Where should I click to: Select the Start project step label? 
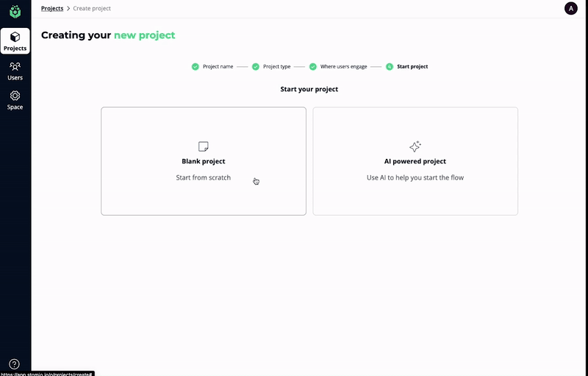412,66
